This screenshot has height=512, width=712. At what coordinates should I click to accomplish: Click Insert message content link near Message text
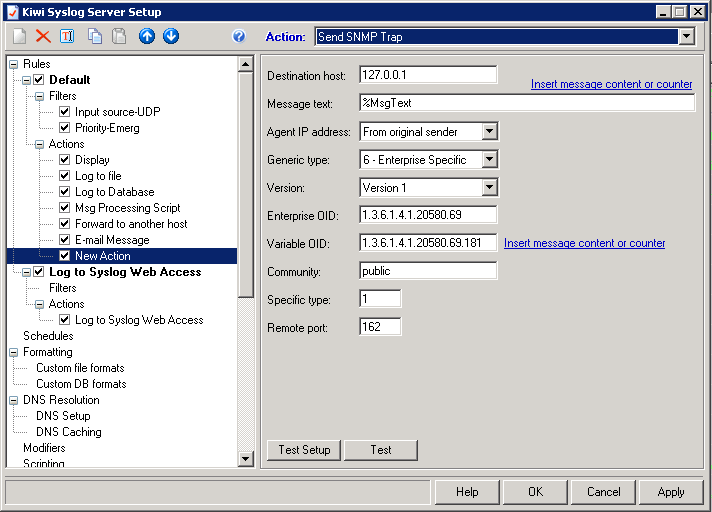click(x=612, y=84)
